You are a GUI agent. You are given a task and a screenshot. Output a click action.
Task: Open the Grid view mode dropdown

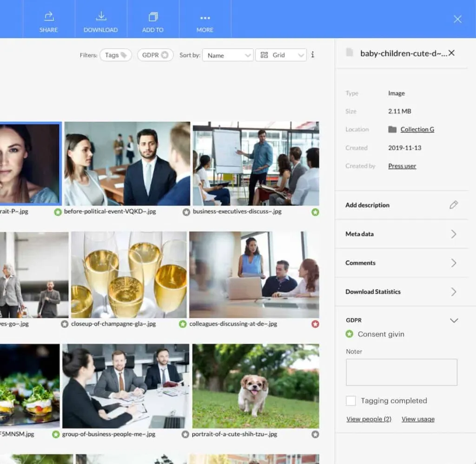[281, 55]
